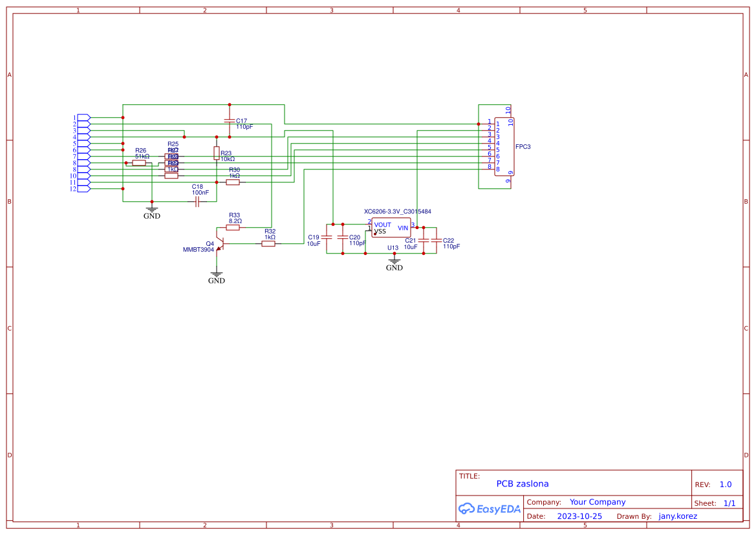
Task: Select the Date field 2023-10-25
Action: point(578,516)
